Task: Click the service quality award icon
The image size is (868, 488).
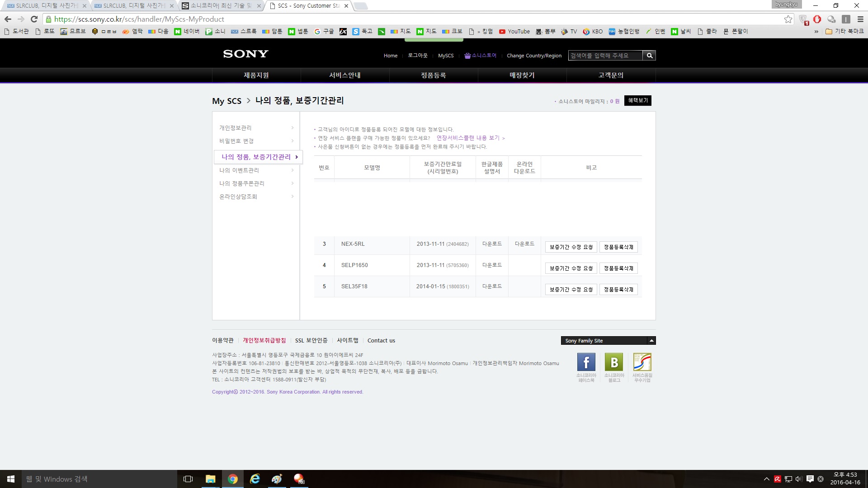Action: pos(642,362)
